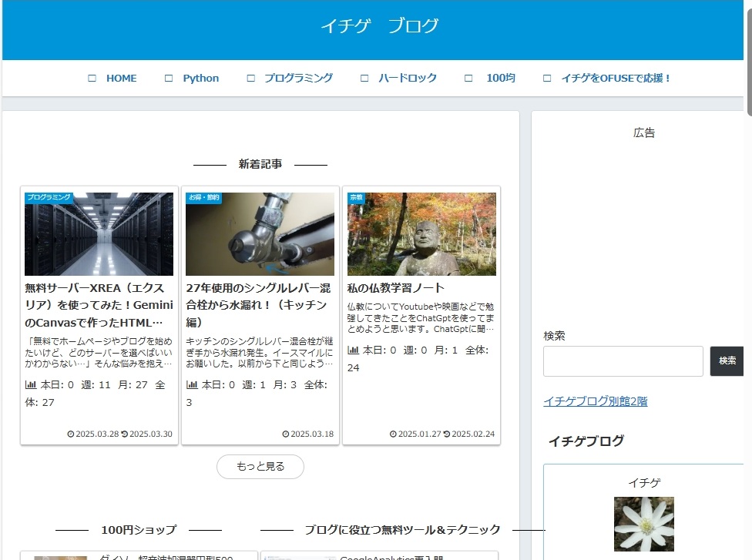
Task: Open the HOME menu item
Action: pyautogui.click(x=122, y=78)
